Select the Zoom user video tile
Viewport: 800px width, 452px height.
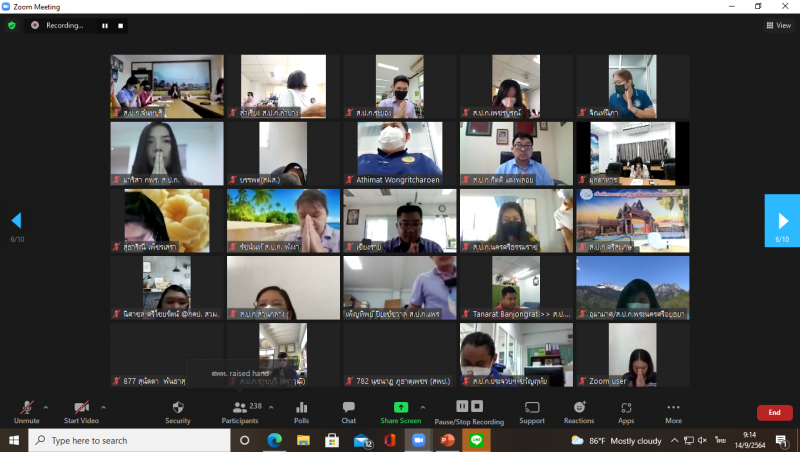point(633,355)
